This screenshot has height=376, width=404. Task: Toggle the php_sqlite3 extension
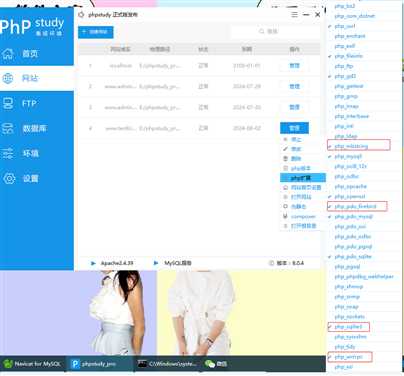[x=348, y=327]
